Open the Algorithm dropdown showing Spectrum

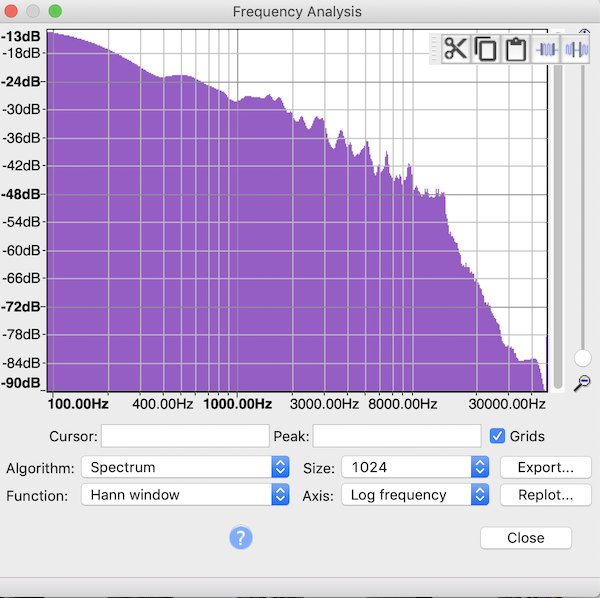[185, 467]
